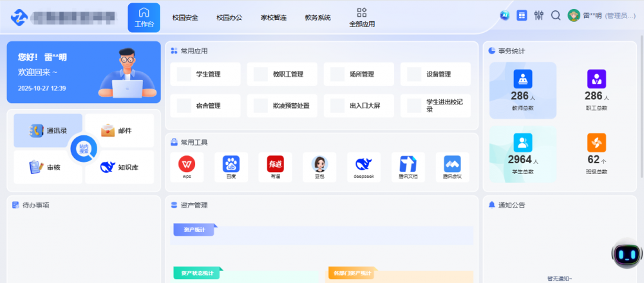Screen dimensions: 644x283
Task: Select the 教务系统 tab
Action: [317, 17]
